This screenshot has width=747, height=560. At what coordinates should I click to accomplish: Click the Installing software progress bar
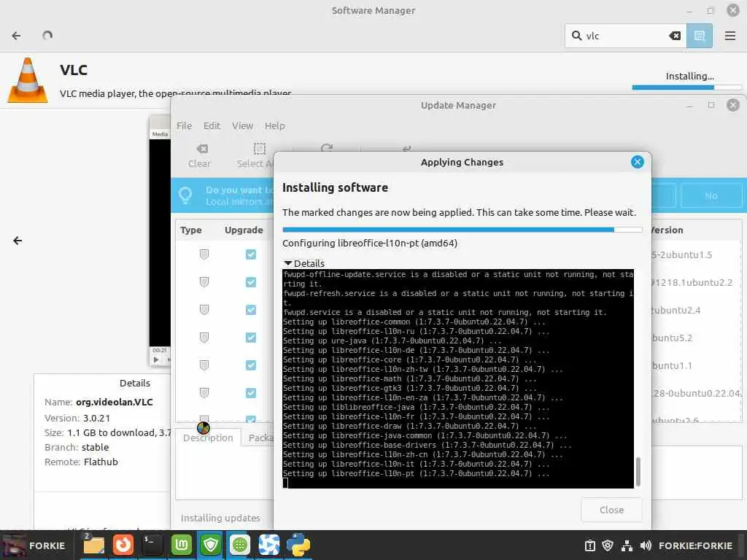point(462,230)
